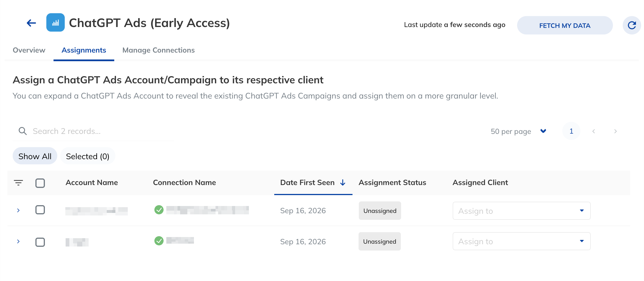Expand the second account row chevron
This screenshot has width=644, height=281.
(x=18, y=241)
